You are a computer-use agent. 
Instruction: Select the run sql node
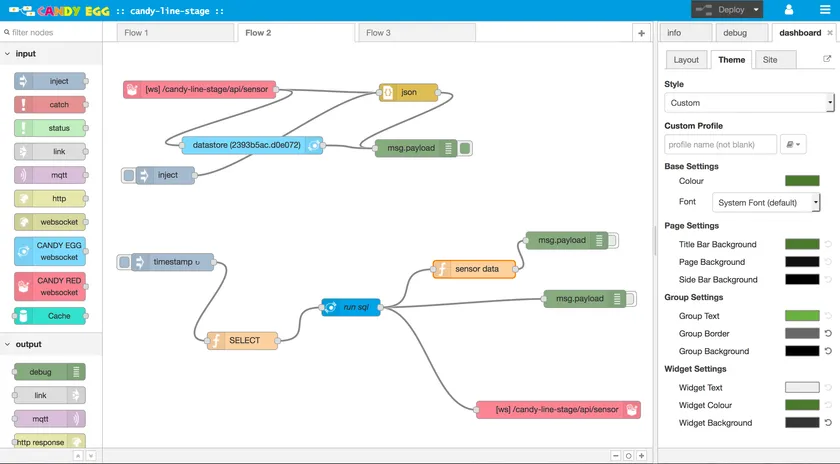click(x=351, y=307)
